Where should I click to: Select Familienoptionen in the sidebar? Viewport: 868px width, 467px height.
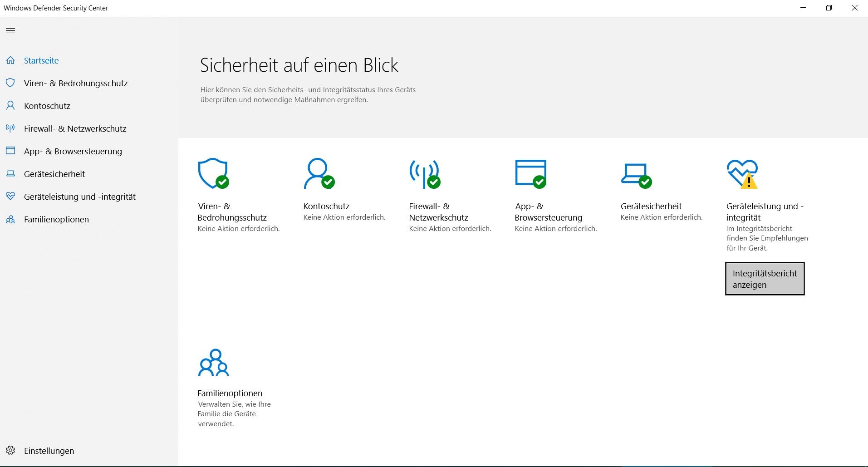pyautogui.click(x=56, y=219)
